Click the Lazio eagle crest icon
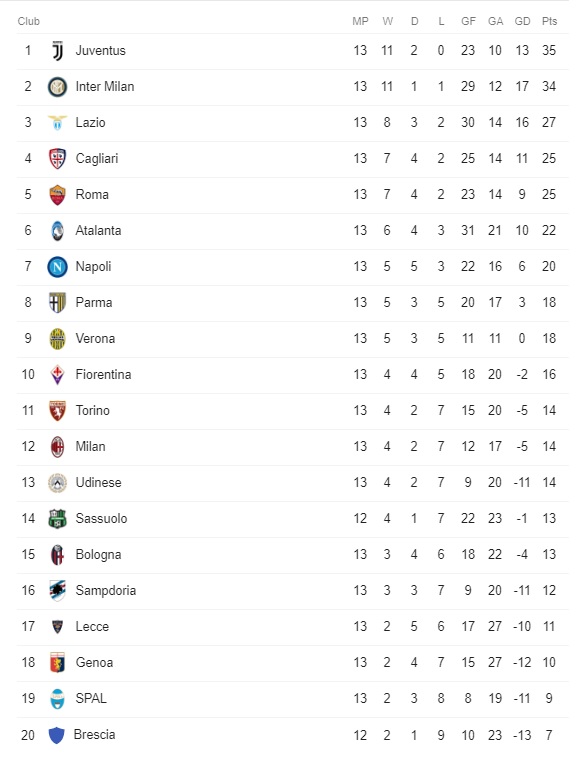The height and width of the screenshot is (764, 582). coord(58,123)
